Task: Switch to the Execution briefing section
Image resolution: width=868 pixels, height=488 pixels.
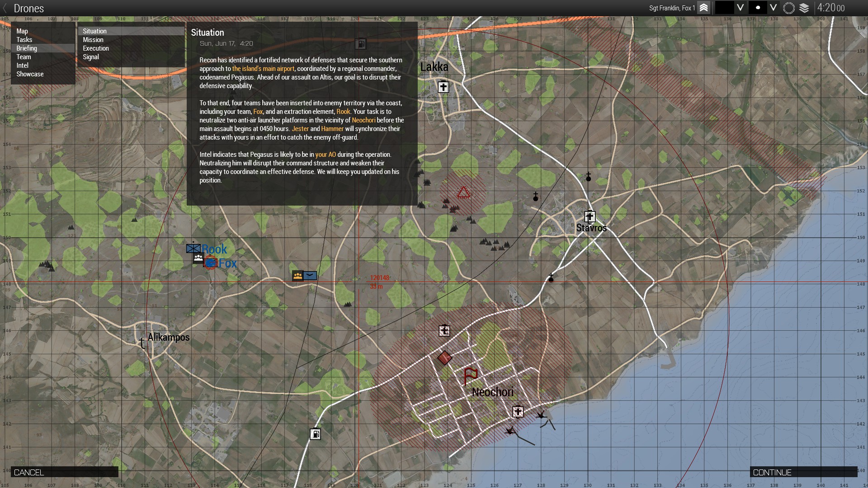Action: click(96, 48)
